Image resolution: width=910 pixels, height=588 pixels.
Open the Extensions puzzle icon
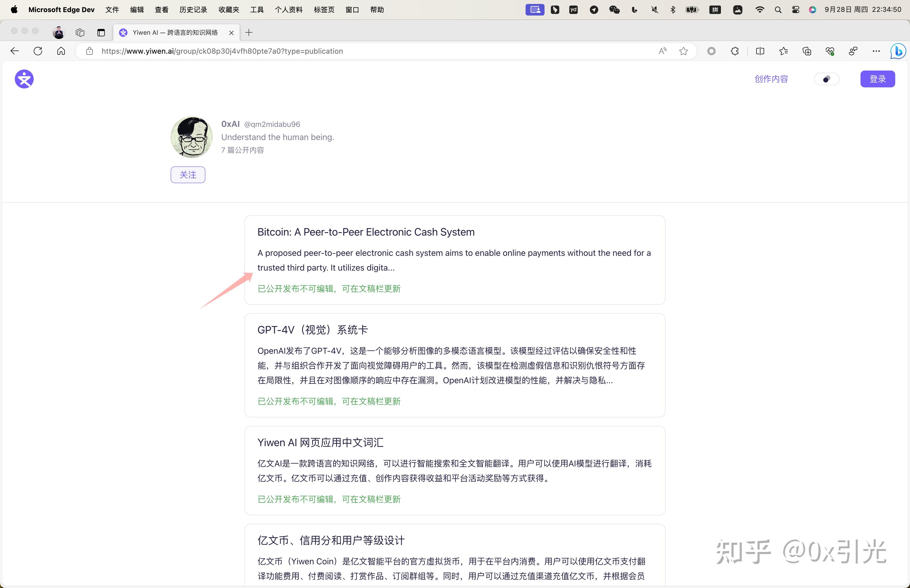(735, 51)
